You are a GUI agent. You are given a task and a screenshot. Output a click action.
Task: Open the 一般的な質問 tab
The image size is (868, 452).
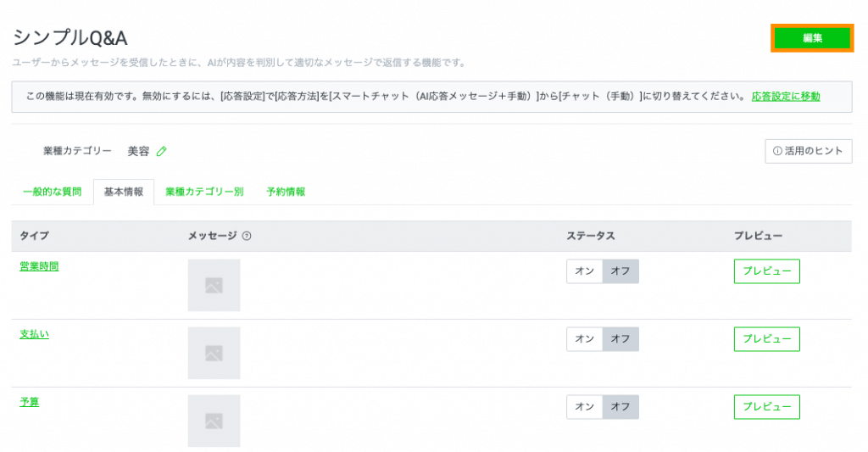coord(53,192)
